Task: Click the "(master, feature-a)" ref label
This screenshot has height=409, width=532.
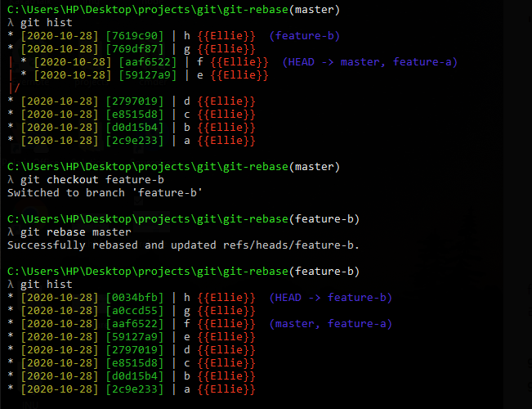Action: coord(331,324)
